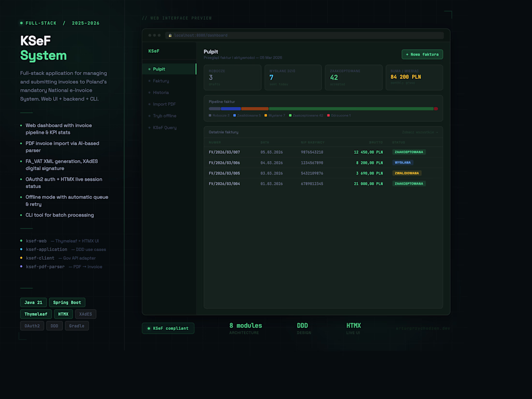Viewport: 532px width, 399px height.
Task: Click the Wysłane 7 legend swatch
Action: pyautogui.click(x=266, y=116)
